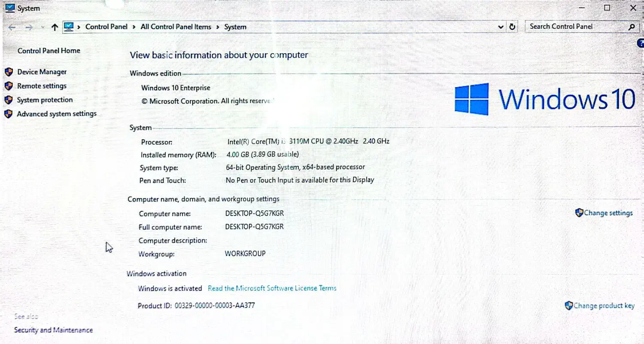This screenshot has height=344, width=644.
Task: Open Remote settings
Action: click(x=42, y=86)
